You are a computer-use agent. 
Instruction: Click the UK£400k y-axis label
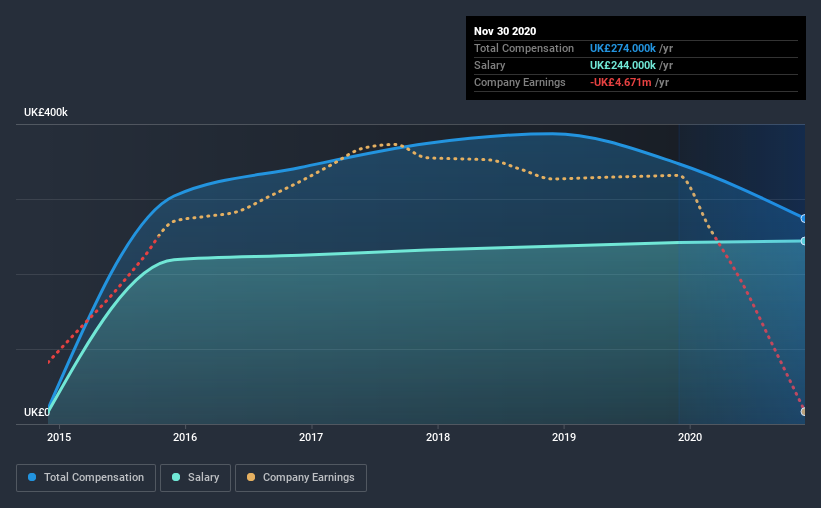point(46,113)
